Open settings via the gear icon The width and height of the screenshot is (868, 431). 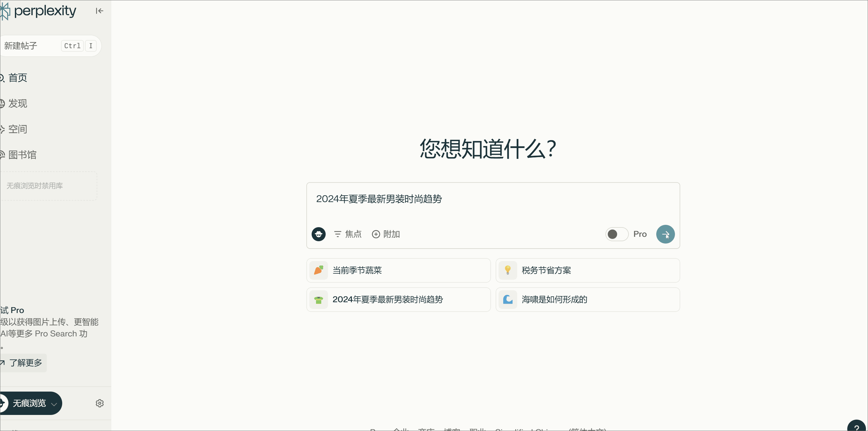tap(99, 403)
